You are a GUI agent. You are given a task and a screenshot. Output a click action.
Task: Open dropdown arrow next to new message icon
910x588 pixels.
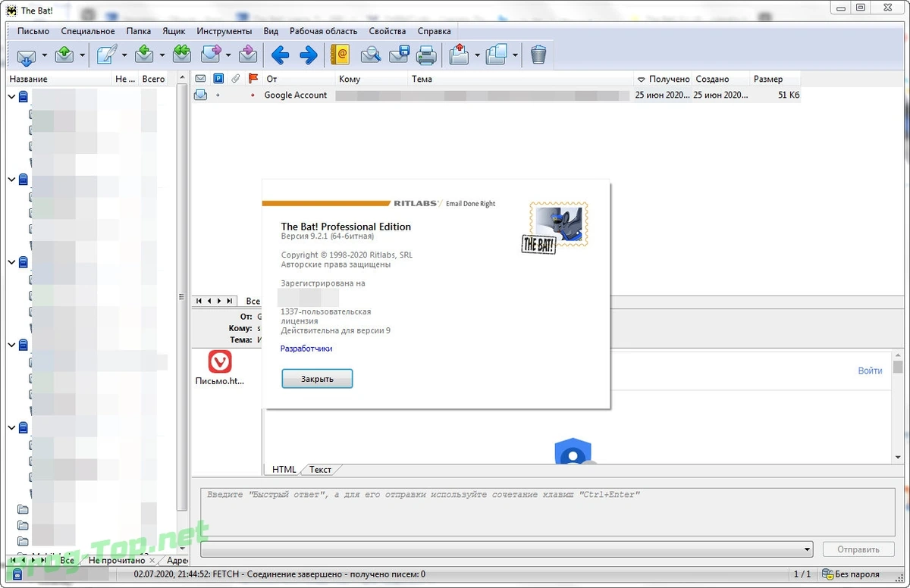(x=124, y=55)
